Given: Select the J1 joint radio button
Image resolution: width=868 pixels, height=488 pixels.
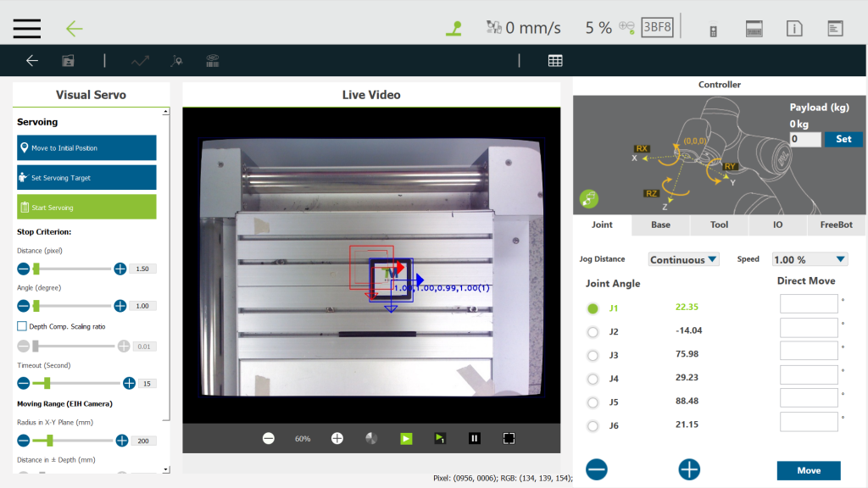Looking at the screenshot, I should (x=593, y=308).
